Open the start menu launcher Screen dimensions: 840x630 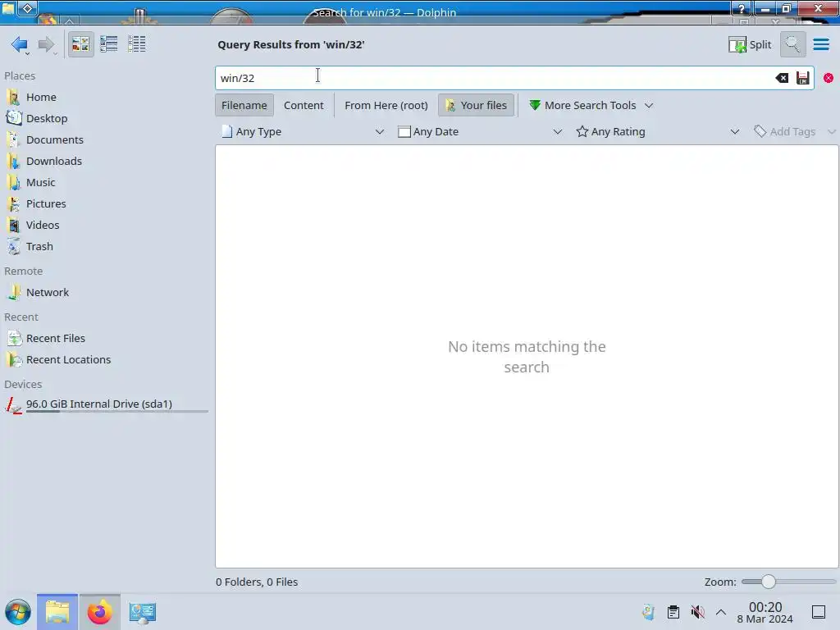18,612
